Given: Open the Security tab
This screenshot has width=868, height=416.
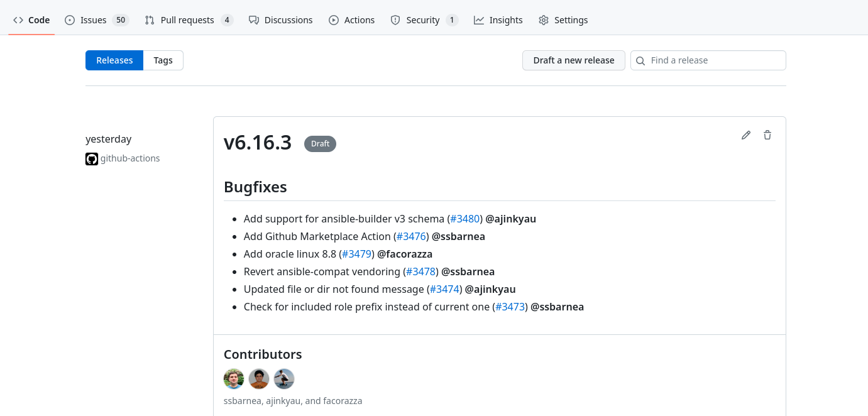Looking at the screenshot, I should [424, 20].
